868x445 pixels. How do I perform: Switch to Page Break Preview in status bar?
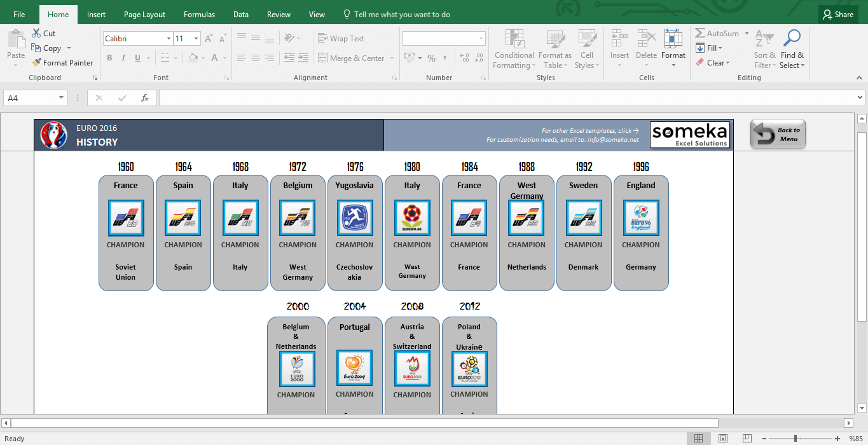pyautogui.click(x=747, y=439)
